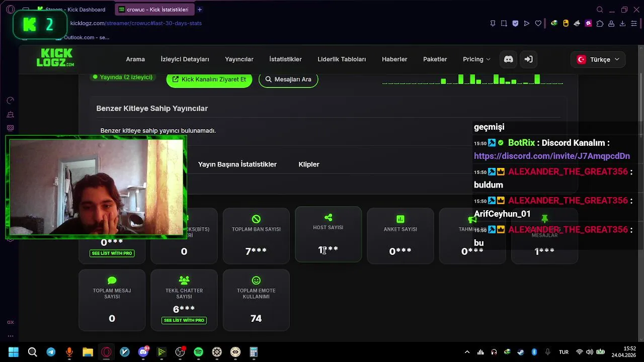Open sidebar three dots more menu
Image resolution: width=644 pixels, height=362 pixels.
pos(11,335)
